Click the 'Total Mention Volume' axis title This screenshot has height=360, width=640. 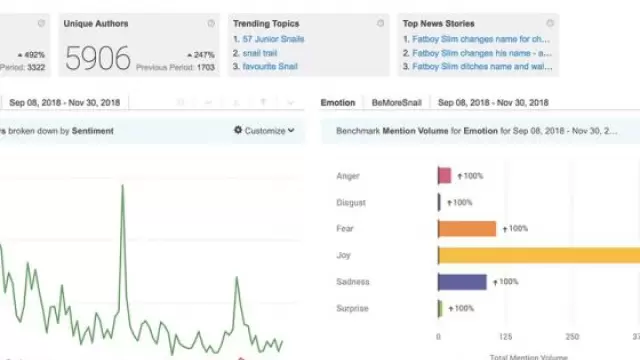[529, 357]
